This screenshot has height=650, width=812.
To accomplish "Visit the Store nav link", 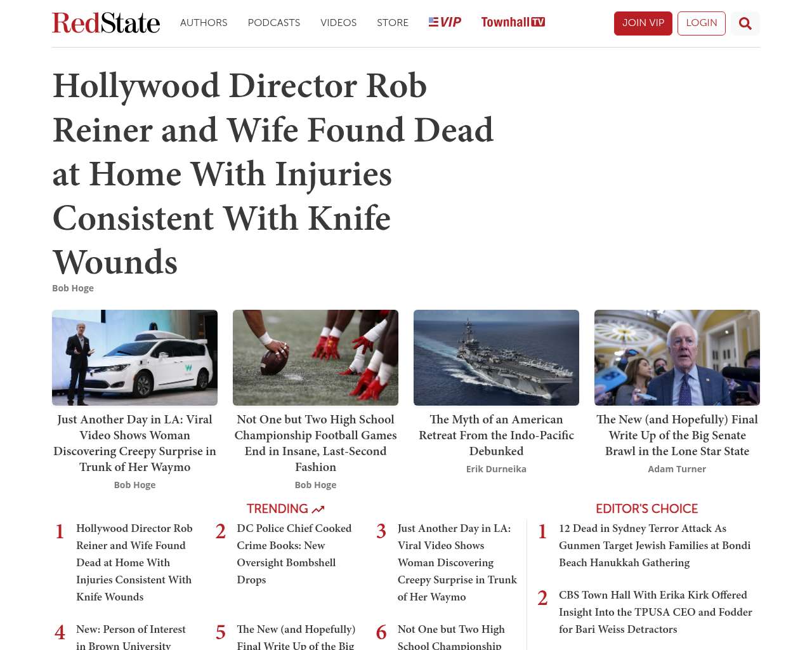I will click(393, 23).
